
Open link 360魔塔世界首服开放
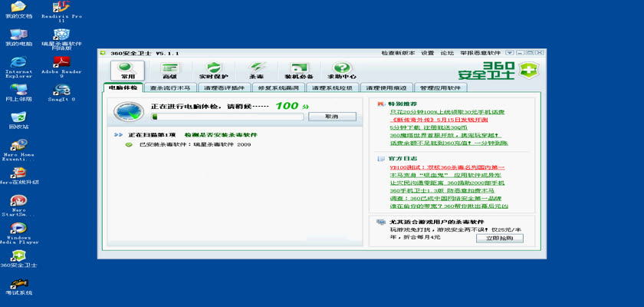(x=445, y=135)
